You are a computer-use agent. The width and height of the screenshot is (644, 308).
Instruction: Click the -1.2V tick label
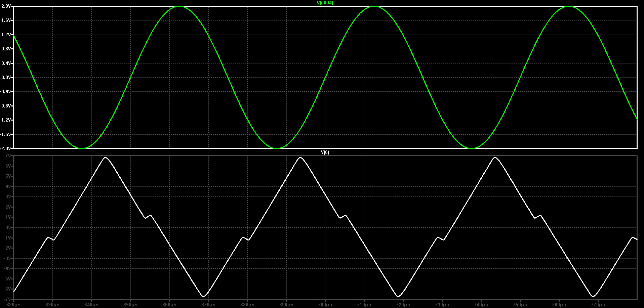coord(6,120)
